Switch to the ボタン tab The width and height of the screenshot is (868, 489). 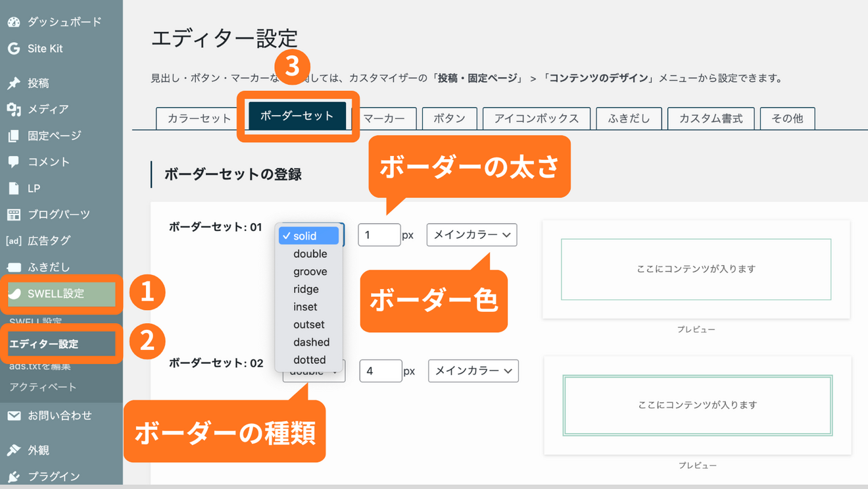(450, 118)
